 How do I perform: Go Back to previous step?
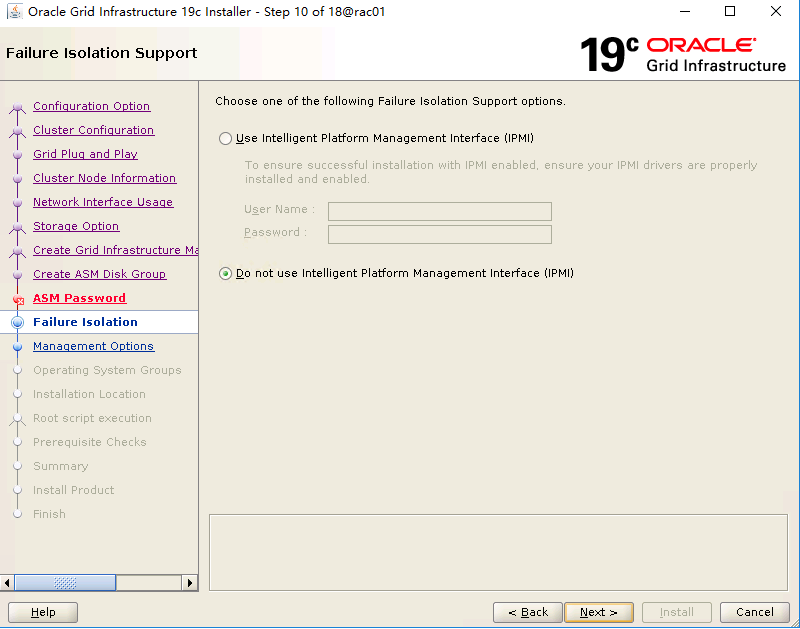click(x=528, y=612)
